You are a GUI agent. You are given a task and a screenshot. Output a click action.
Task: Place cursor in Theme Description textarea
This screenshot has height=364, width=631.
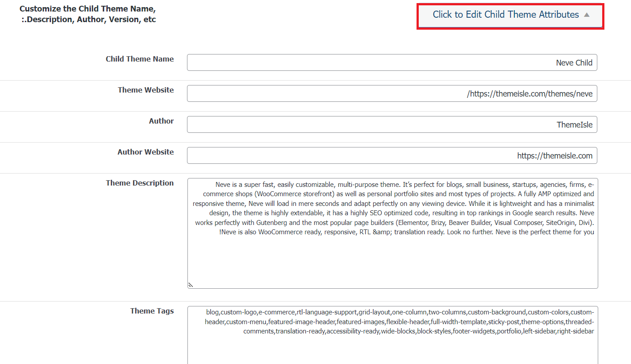(393, 233)
